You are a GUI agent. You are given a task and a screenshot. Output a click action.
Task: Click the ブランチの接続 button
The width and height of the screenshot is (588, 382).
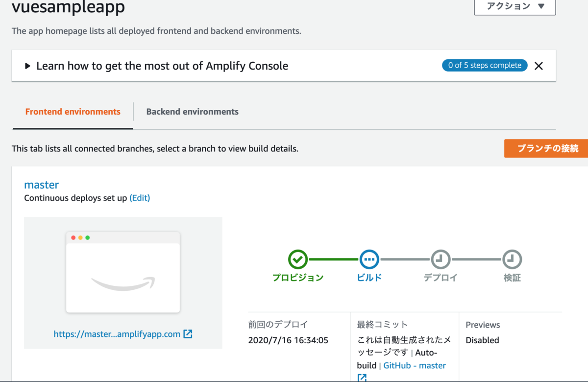(546, 148)
